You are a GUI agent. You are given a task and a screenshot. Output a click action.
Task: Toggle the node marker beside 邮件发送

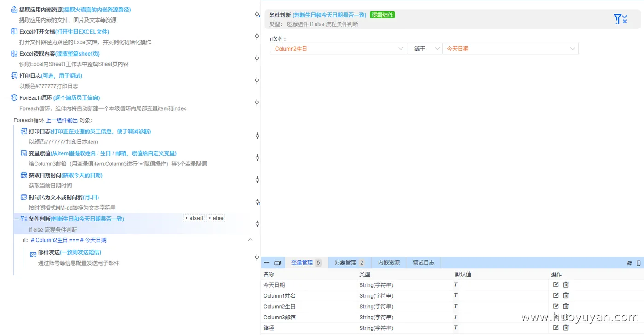pos(257,257)
